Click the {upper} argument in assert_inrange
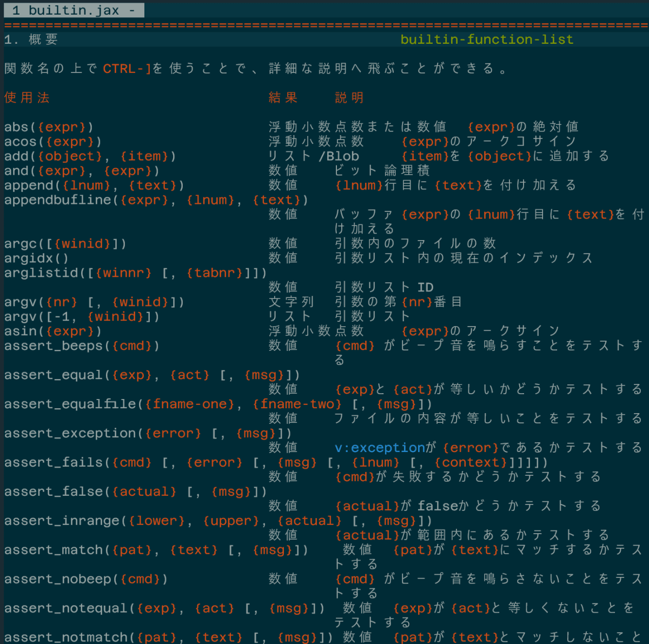This screenshot has height=644, width=649. [231, 521]
